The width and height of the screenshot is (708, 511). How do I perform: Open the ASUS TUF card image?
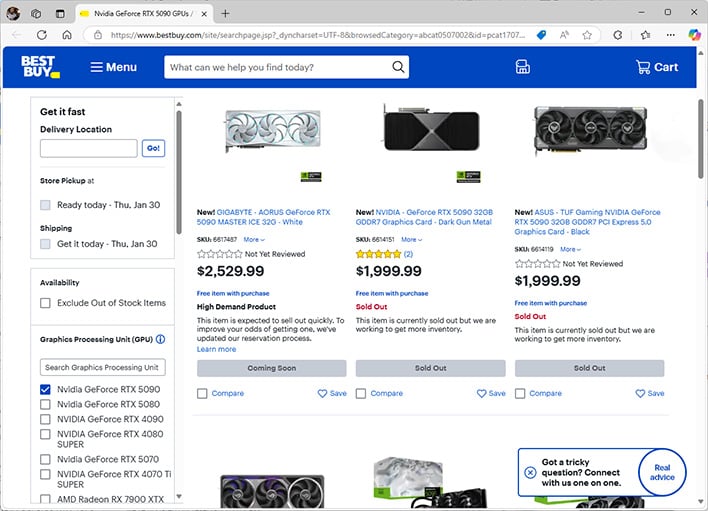[x=590, y=130]
